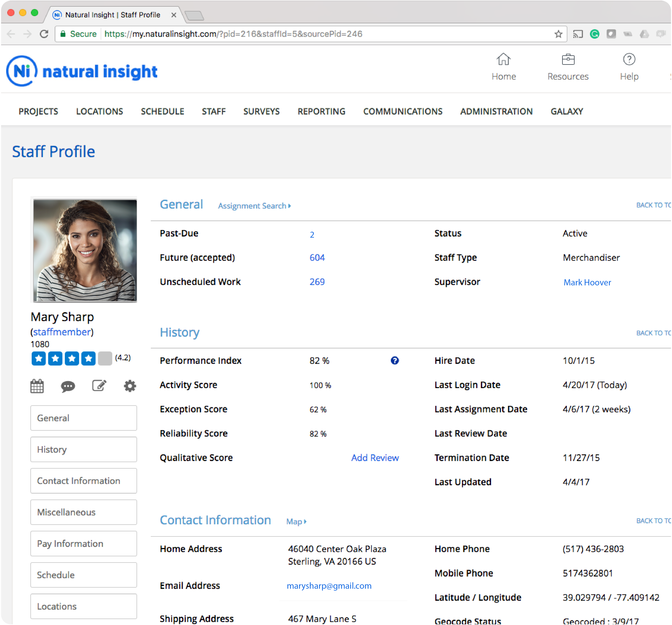This screenshot has height=625, width=672.
Task: Click the Add Review link
Action: point(375,458)
